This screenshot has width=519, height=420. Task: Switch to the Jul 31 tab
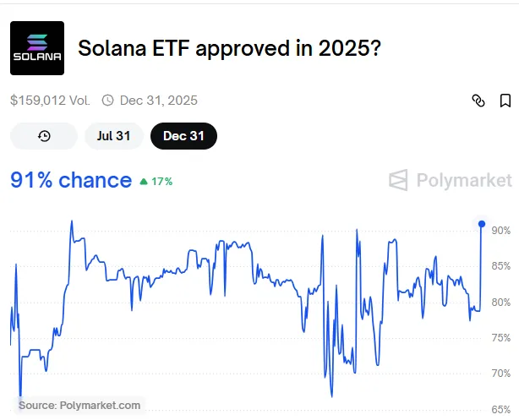coord(113,136)
